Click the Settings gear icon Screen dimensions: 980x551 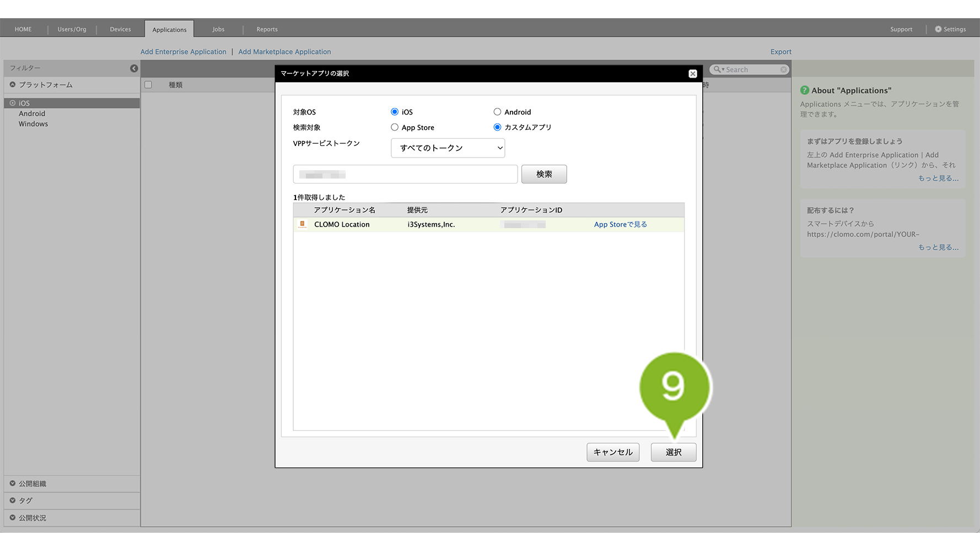(x=938, y=29)
